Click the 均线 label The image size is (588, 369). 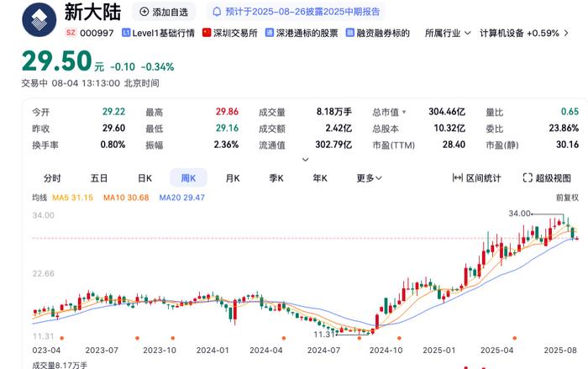pyautogui.click(x=39, y=198)
